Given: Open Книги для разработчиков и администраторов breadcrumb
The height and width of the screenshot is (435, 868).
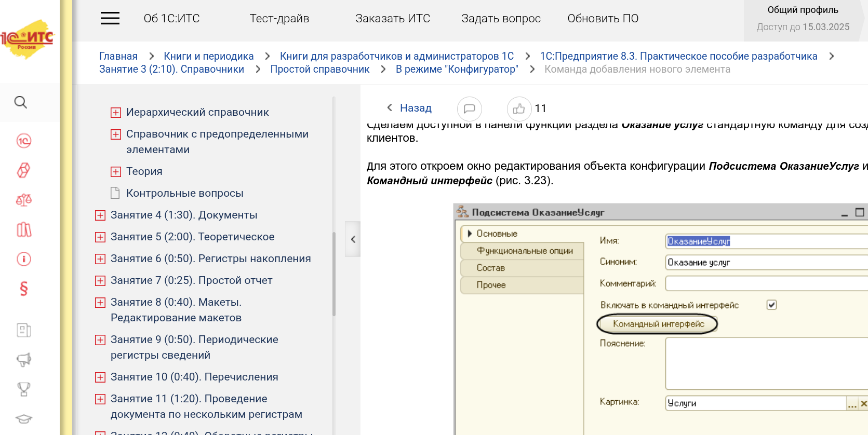Looking at the screenshot, I should (x=397, y=56).
